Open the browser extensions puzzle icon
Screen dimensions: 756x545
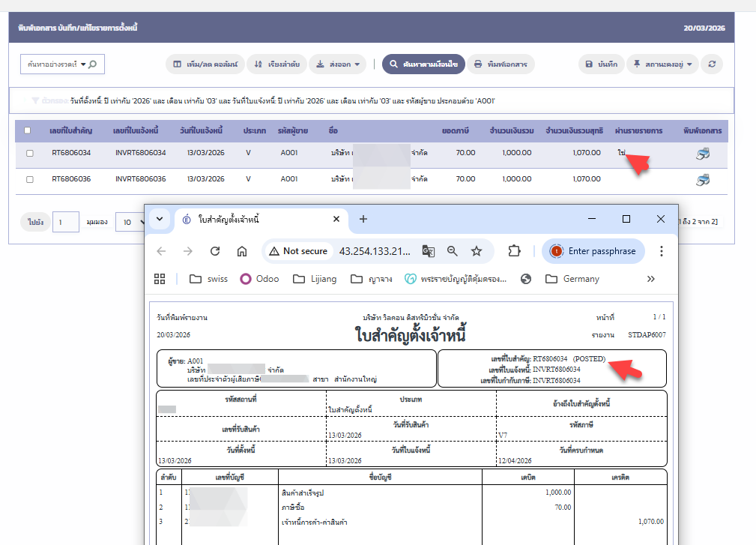coord(514,251)
